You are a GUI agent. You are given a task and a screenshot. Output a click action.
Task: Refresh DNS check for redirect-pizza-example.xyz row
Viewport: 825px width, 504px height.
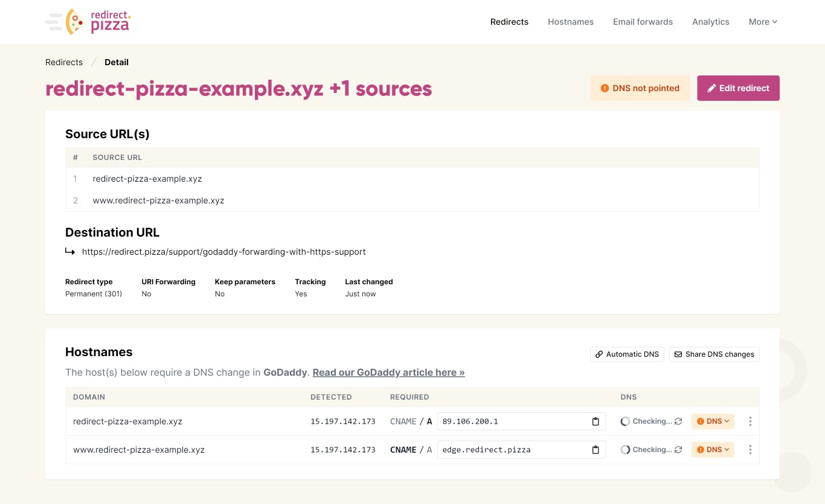[678, 421]
